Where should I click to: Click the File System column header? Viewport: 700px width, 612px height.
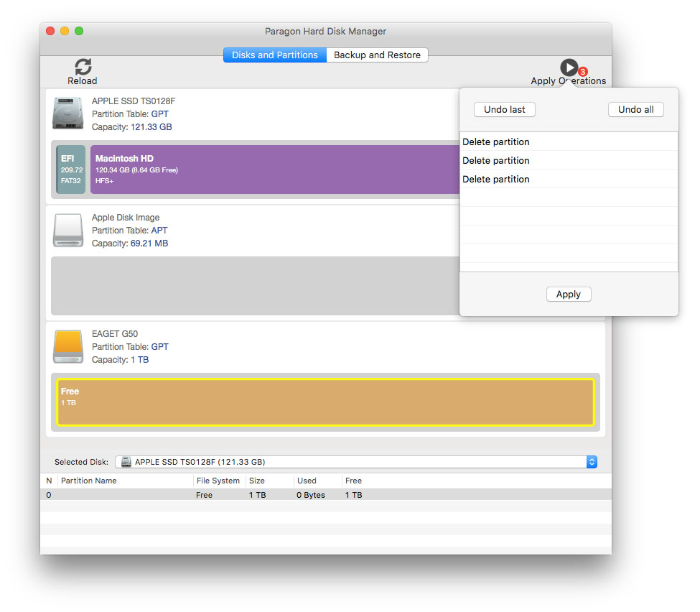(x=218, y=481)
